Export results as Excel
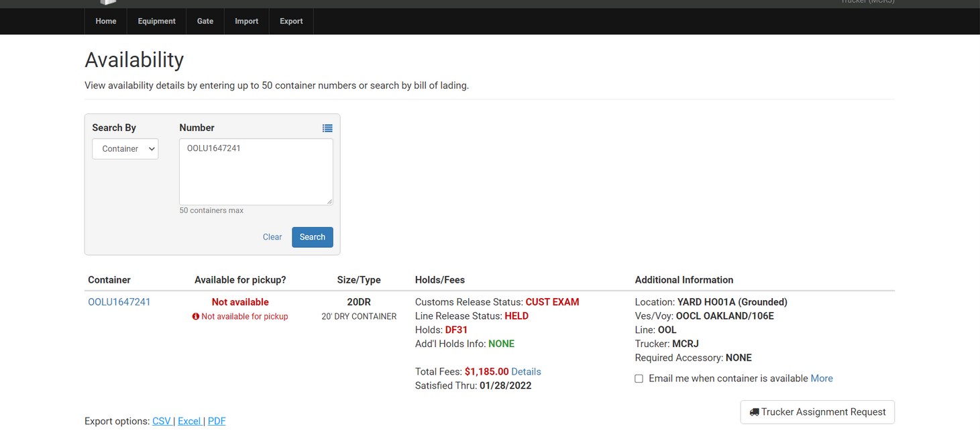 189,421
